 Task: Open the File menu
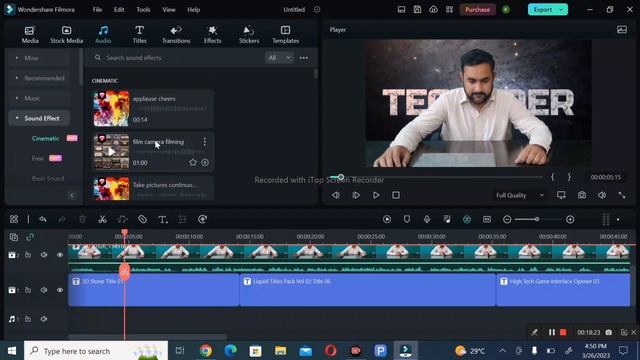coord(97,9)
